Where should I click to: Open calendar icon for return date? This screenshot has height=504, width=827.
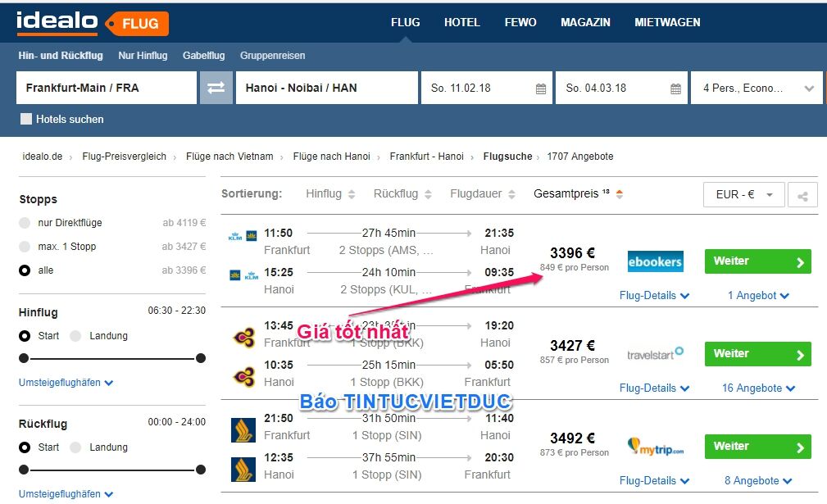point(675,89)
